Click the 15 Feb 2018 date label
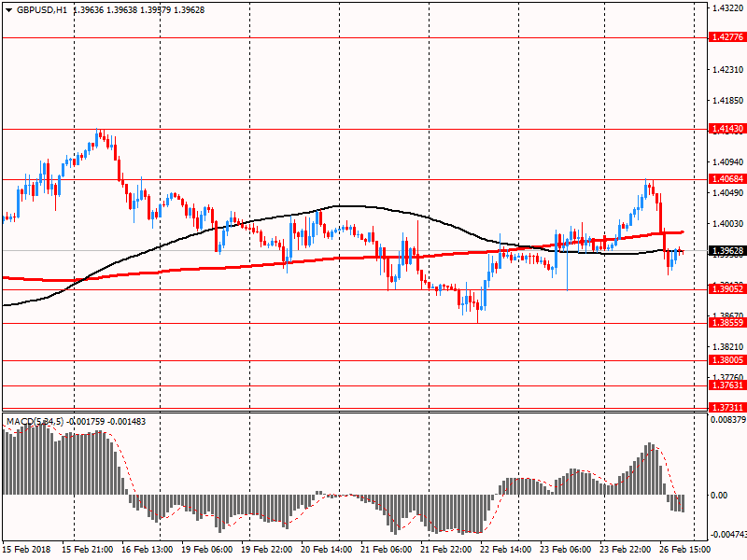 (x=27, y=551)
